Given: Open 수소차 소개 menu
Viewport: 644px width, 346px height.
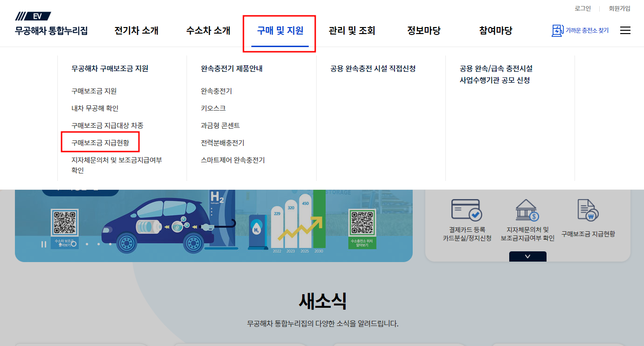Looking at the screenshot, I should [x=208, y=31].
